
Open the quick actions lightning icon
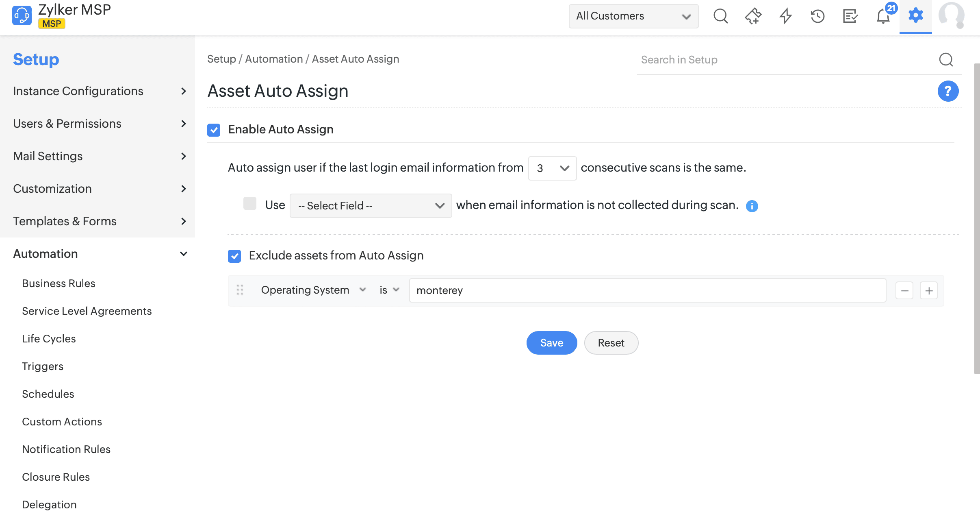(x=785, y=16)
